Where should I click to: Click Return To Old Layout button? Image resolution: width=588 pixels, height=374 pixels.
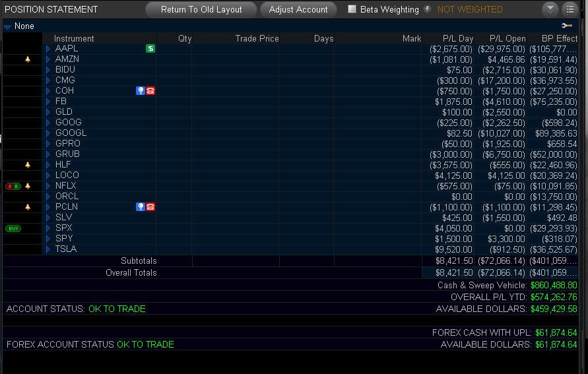pyautogui.click(x=201, y=9)
